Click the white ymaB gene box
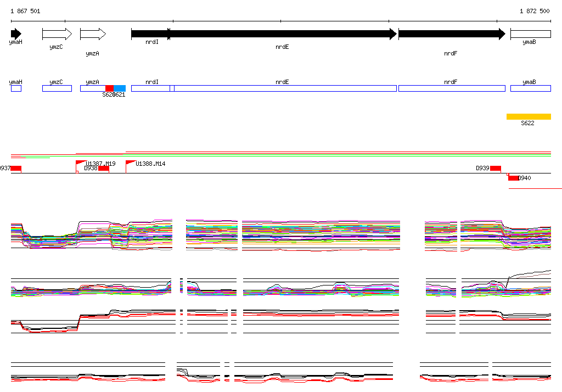Image resolution: width=562 pixels, height=392 pixels. pos(531,34)
